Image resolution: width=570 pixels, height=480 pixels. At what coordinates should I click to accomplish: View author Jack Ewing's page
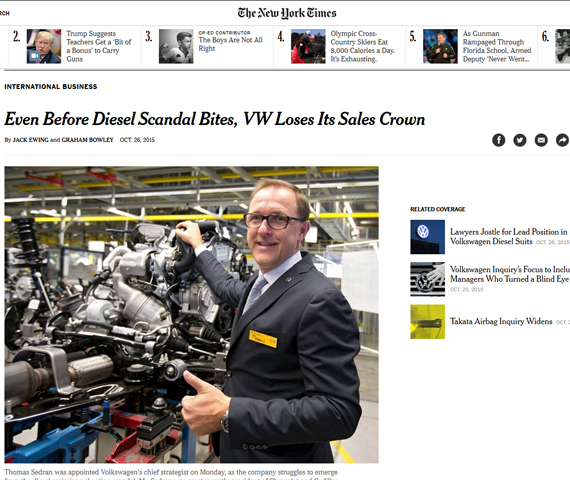31,140
